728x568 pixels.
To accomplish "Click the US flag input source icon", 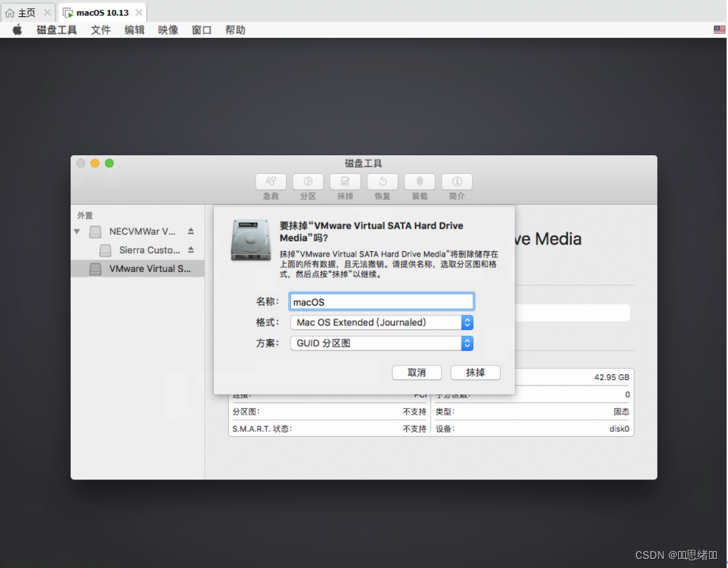I will point(719,29).
